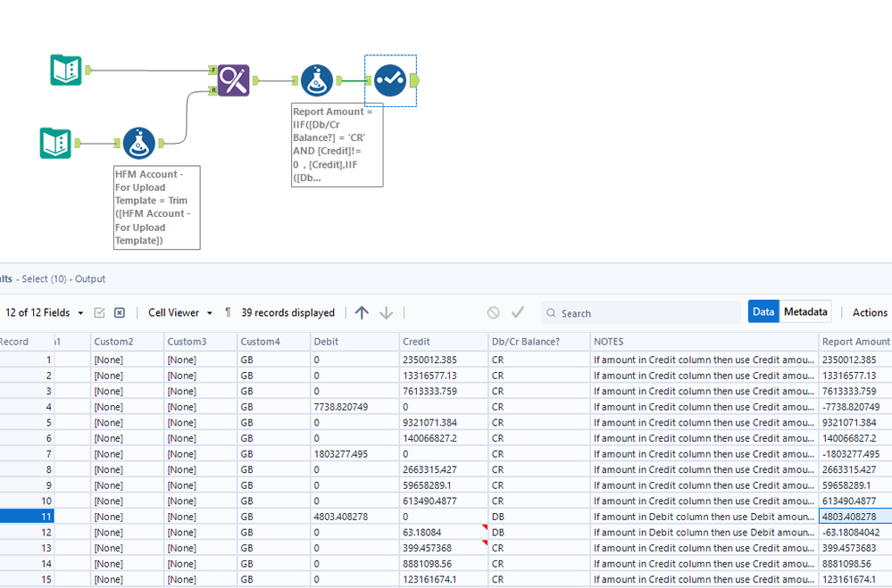Image resolution: width=892 pixels, height=588 pixels.
Task: Go to previous record with up arrow
Action: click(x=362, y=312)
